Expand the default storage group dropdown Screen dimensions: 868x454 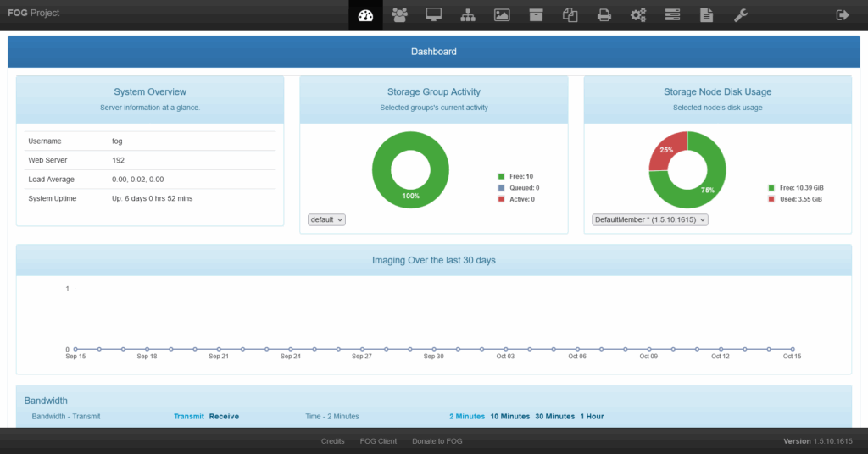[326, 219]
